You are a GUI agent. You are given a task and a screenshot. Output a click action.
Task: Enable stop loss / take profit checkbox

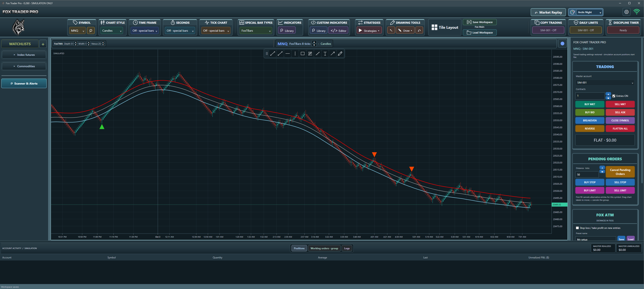click(x=577, y=228)
